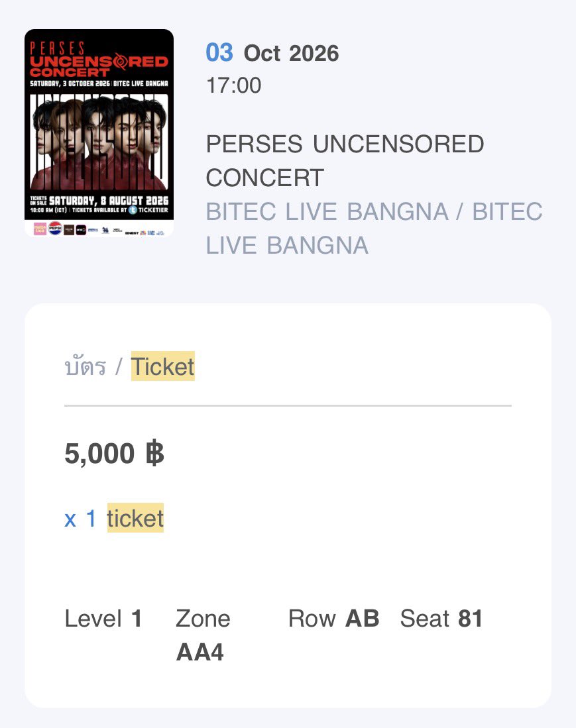The image size is (576, 728).
Task: Open the concert poster thumbnail
Action: point(99,132)
